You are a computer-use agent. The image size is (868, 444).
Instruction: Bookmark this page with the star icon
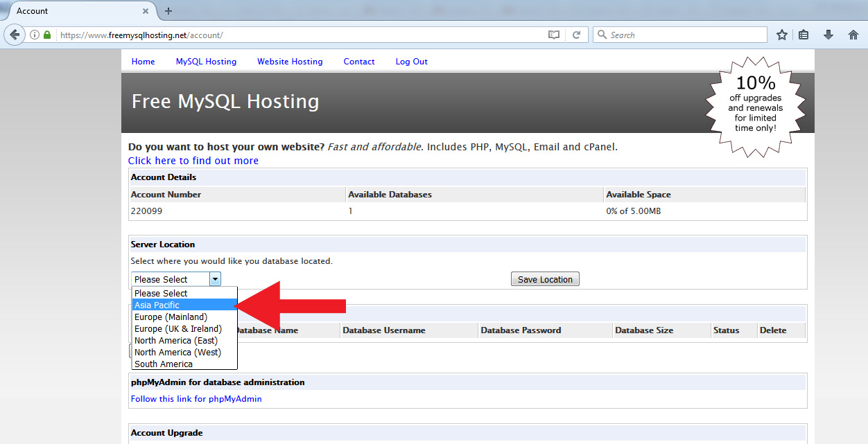coord(782,35)
